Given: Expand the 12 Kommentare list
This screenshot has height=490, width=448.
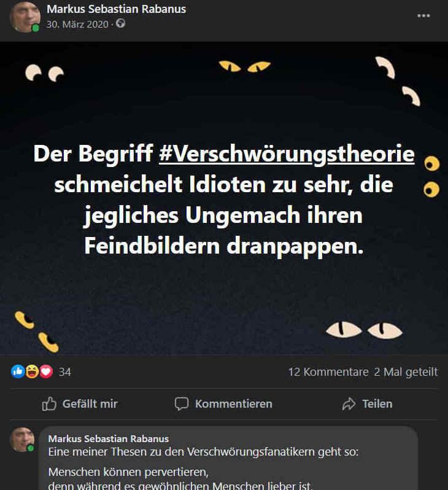Looking at the screenshot, I should [x=328, y=372].
